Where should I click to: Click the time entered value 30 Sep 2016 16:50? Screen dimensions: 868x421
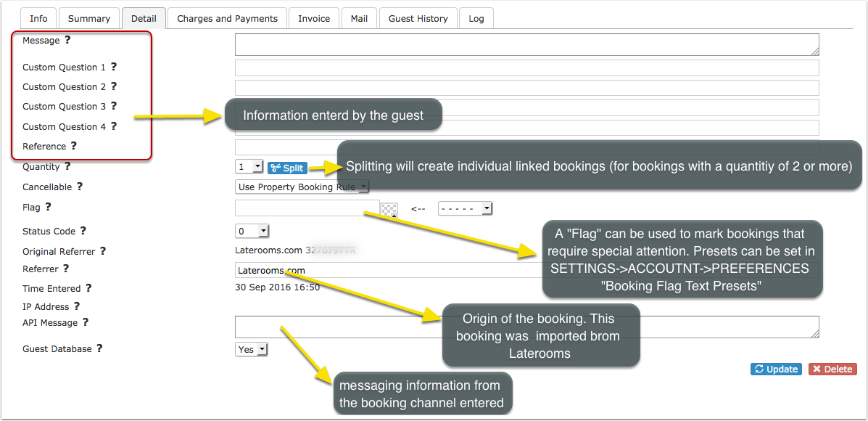click(x=277, y=287)
